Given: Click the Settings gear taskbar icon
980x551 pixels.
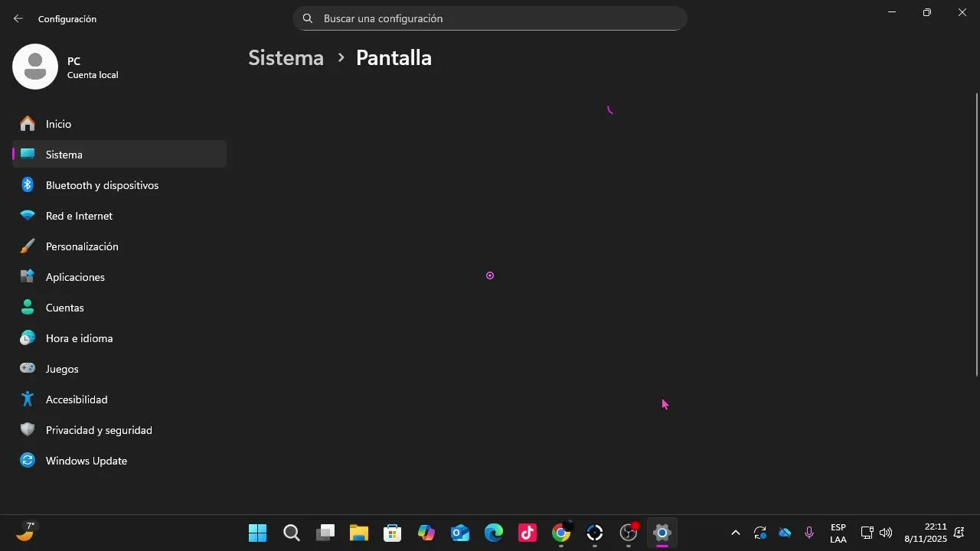Looking at the screenshot, I should tap(662, 533).
